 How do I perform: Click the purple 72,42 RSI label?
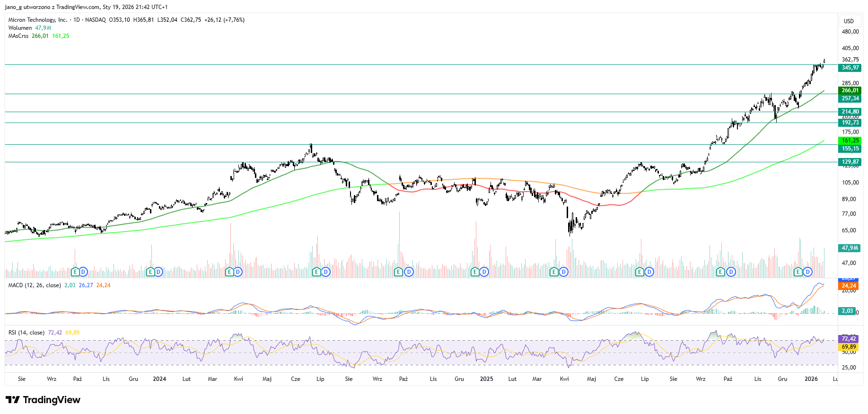[849, 339]
